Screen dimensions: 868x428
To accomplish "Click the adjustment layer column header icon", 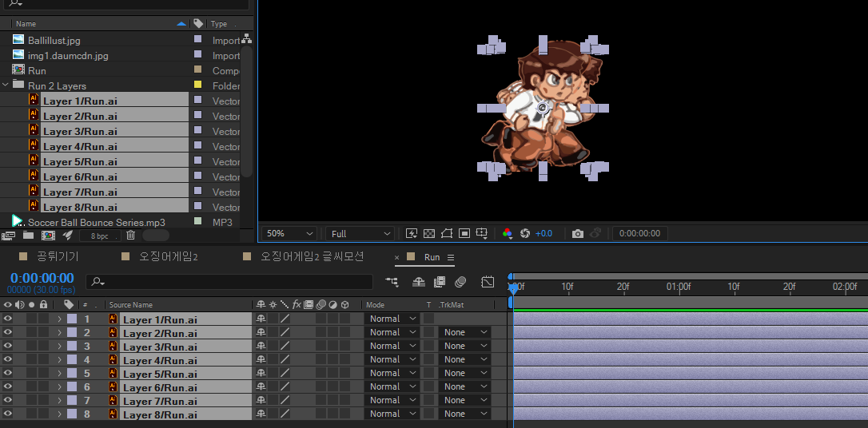I will 332,304.
